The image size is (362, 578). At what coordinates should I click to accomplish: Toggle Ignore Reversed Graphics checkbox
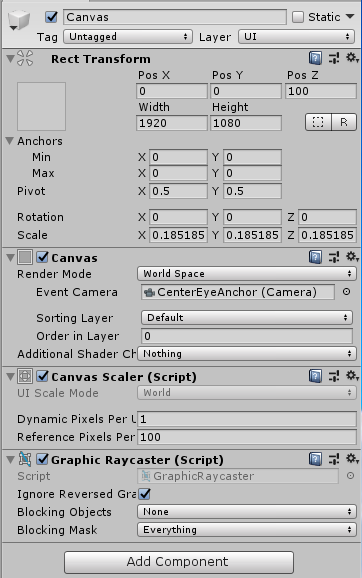[x=145, y=494]
